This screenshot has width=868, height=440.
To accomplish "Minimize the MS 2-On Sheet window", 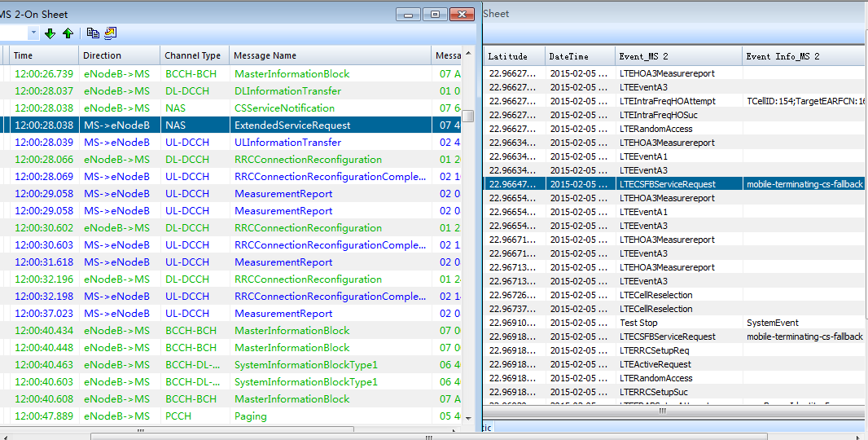I will click(x=409, y=15).
